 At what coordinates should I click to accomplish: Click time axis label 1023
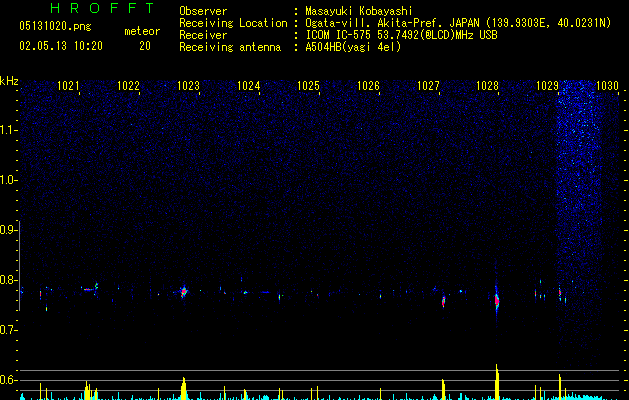pyautogui.click(x=188, y=86)
